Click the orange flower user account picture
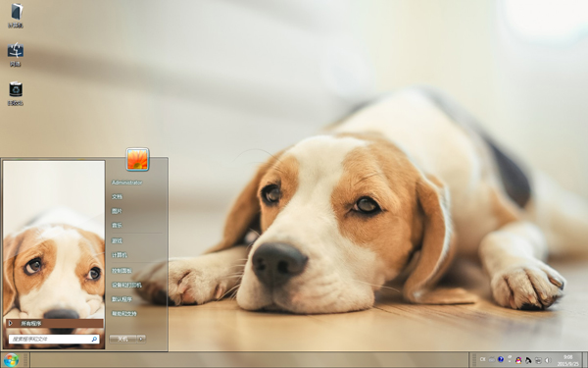Screen dimensions: 588x368 (x=137, y=159)
